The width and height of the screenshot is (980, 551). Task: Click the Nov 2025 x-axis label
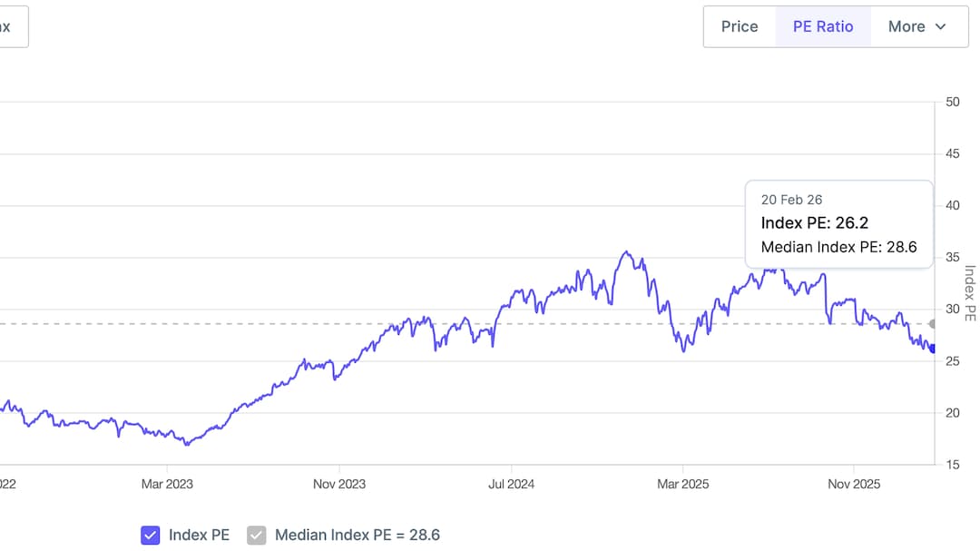pos(854,484)
